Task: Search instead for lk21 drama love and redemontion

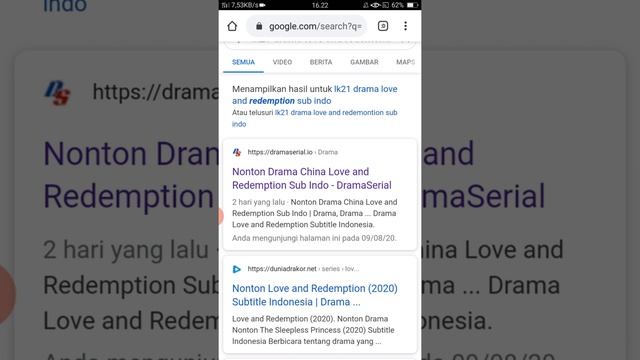Action: (315, 118)
